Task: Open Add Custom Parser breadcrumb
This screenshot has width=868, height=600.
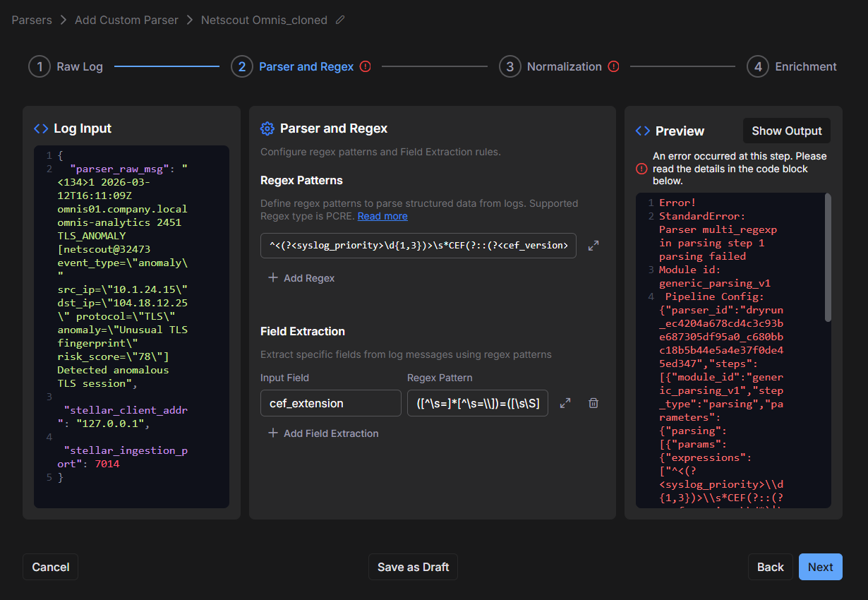Action: click(x=126, y=20)
